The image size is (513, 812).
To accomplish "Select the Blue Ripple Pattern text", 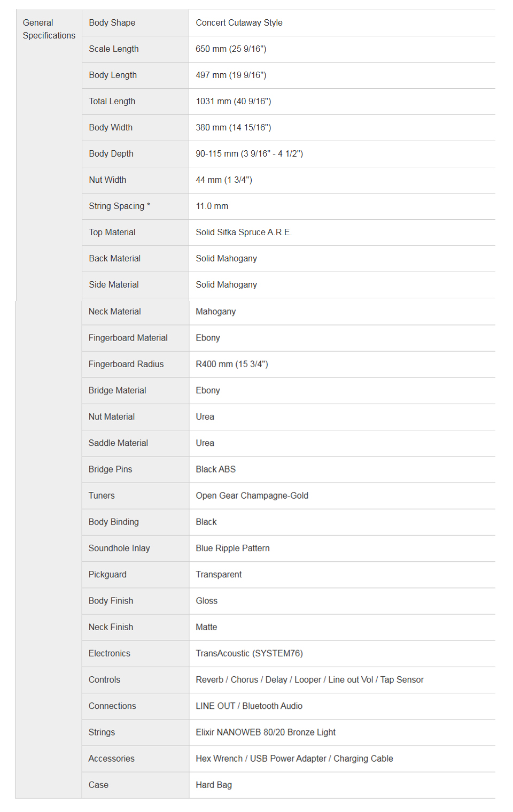I will tap(232, 548).
